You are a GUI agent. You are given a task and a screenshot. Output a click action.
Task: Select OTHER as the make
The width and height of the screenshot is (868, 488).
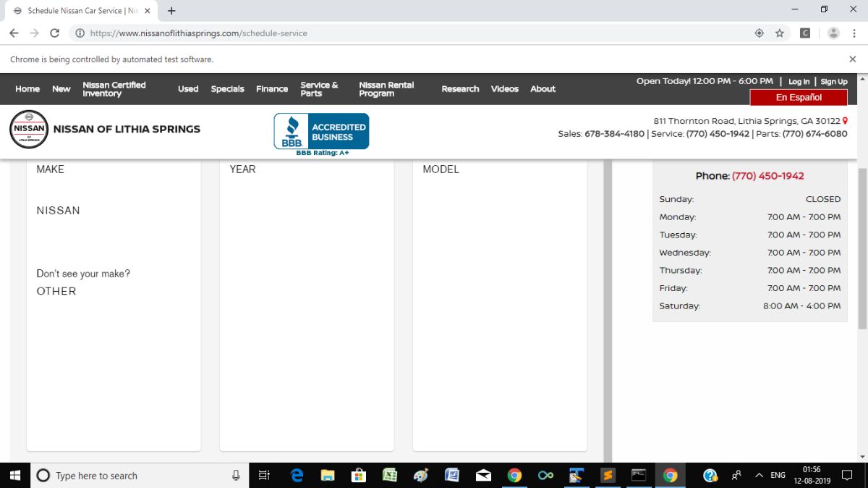tap(56, 291)
